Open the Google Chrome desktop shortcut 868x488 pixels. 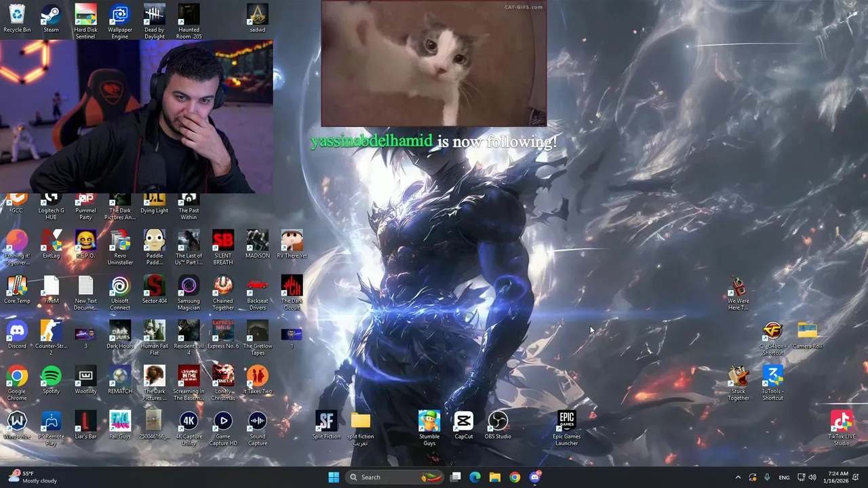(17, 383)
